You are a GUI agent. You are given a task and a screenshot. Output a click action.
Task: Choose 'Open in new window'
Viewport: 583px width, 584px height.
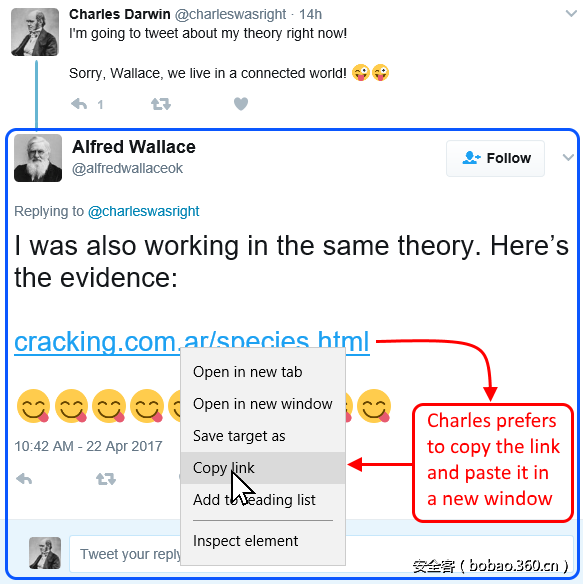pyautogui.click(x=263, y=404)
